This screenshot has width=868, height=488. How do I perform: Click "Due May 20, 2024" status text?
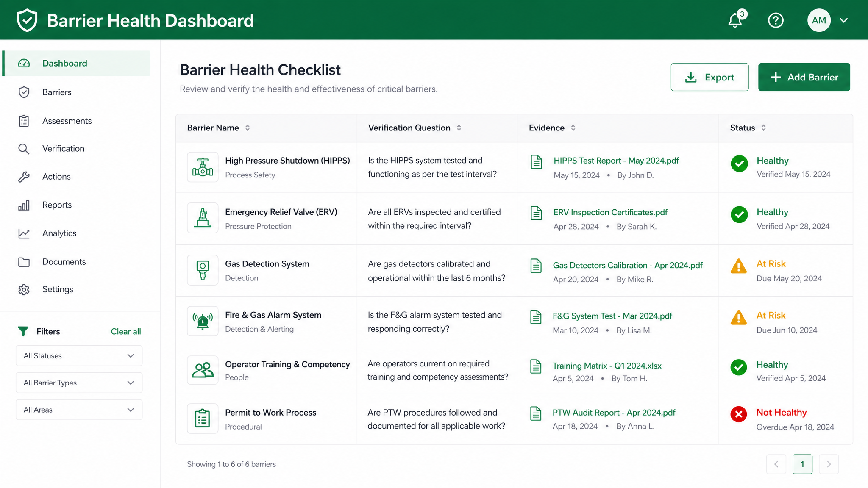pyautogui.click(x=789, y=278)
